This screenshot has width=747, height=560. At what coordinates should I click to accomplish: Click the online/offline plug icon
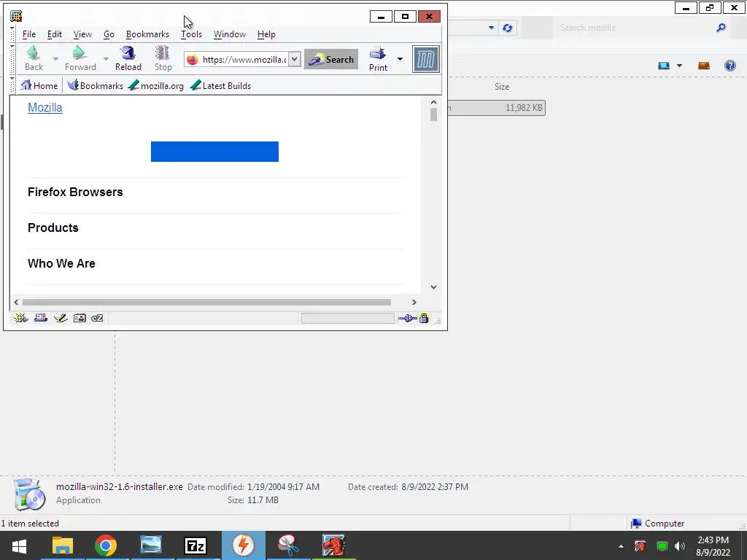pos(407,318)
